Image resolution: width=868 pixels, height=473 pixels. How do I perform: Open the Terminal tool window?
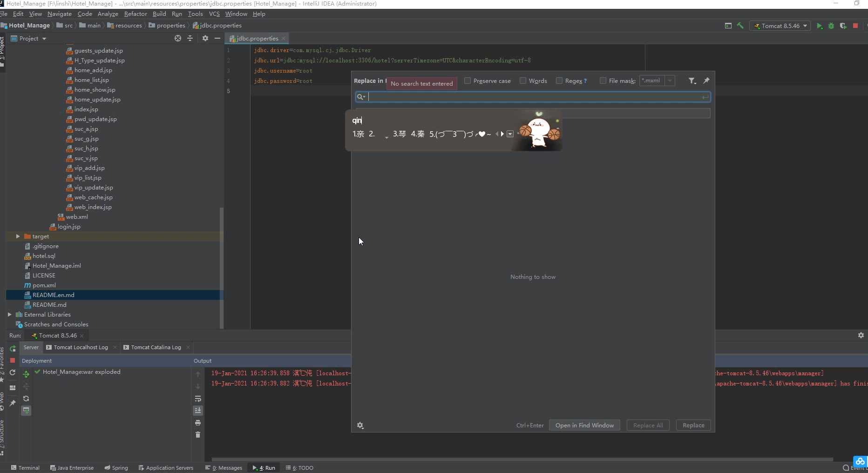25,468
